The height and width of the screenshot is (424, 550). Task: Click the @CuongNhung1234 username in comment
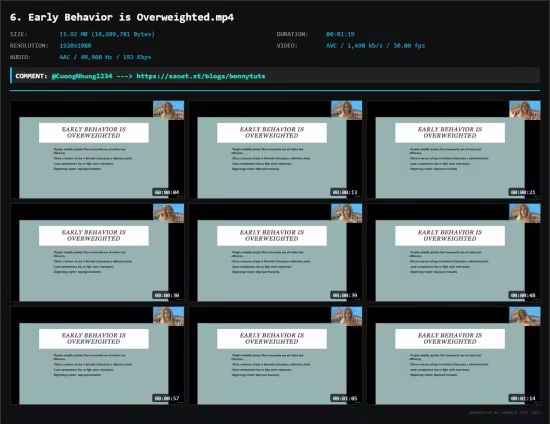pyautogui.click(x=82, y=76)
